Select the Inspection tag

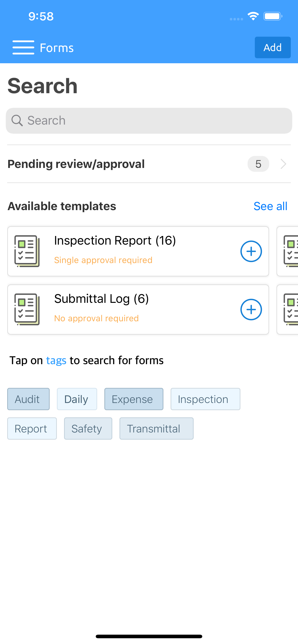[205, 399]
